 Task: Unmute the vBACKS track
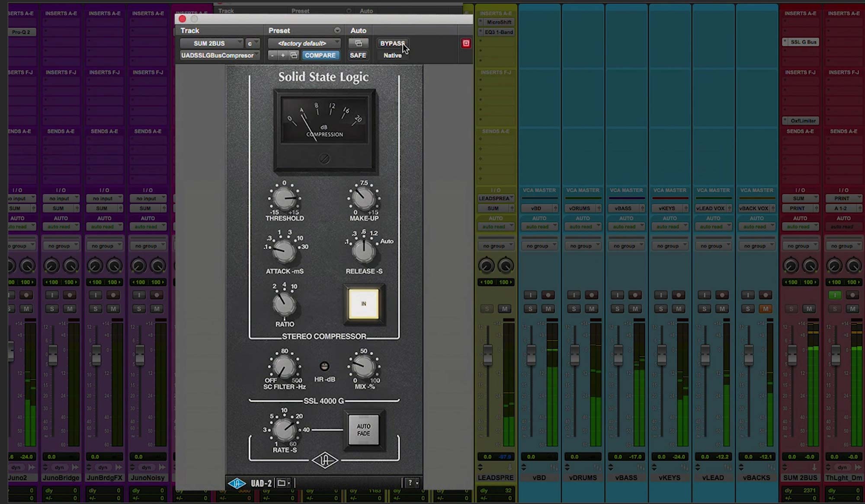(x=766, y=309)
